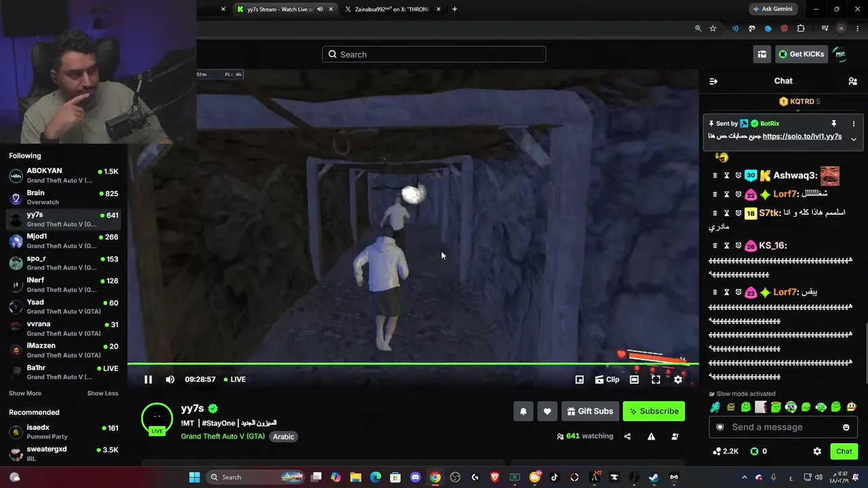Open Mjod1's channel from Following
The image size is (868, 488).
point(64,241)
